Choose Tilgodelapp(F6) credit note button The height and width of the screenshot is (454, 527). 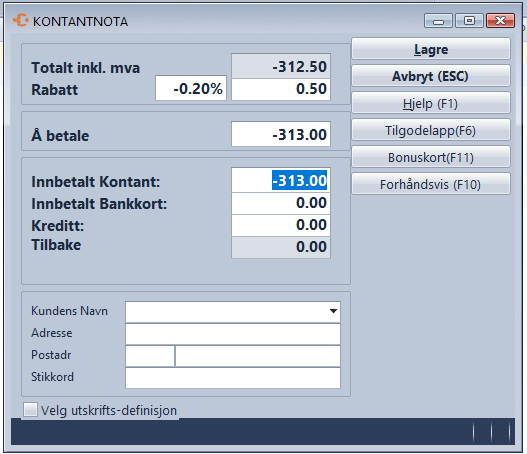[x=431, y=130]
